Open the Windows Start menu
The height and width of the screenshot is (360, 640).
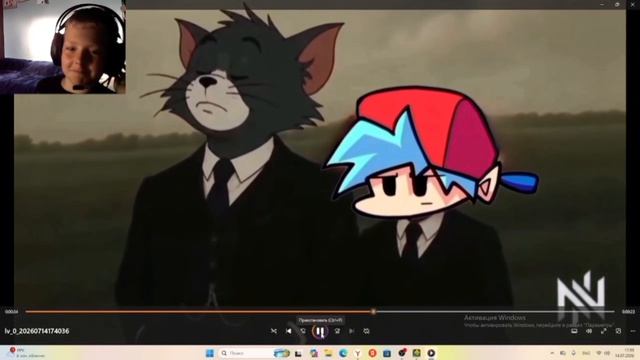(210, 353)
